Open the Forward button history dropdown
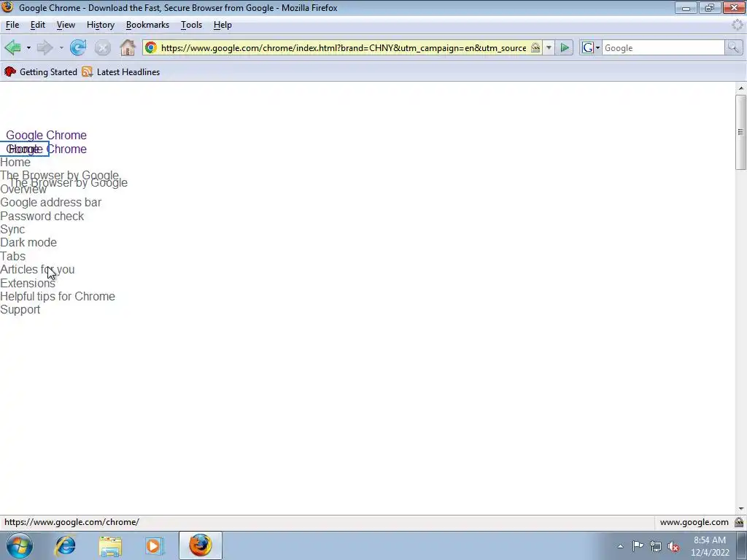 point(61,47)
